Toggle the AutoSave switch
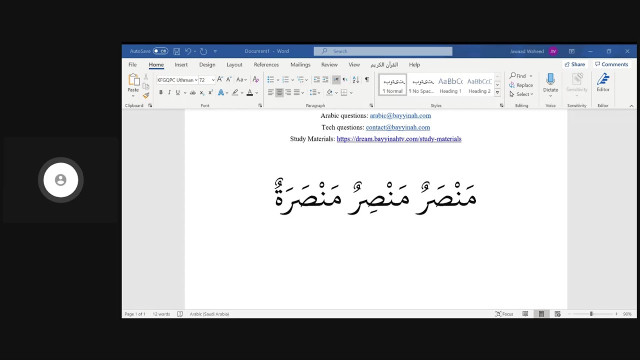 coord(160,51)
